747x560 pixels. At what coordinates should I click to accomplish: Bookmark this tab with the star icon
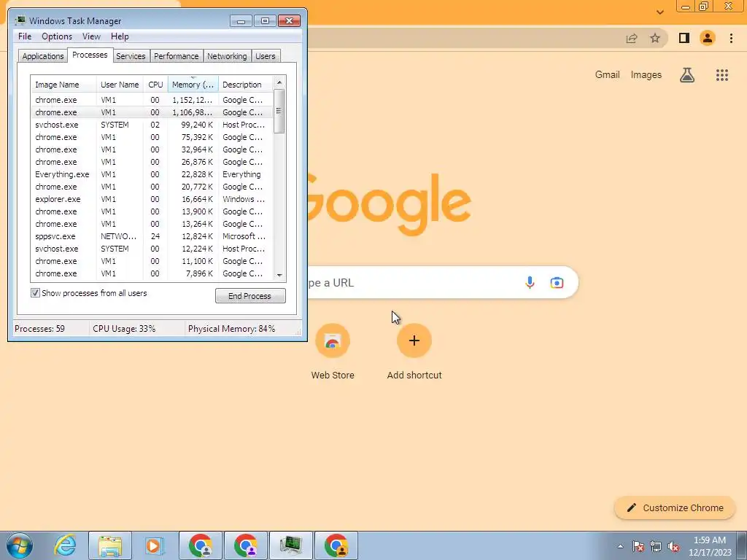655,38
